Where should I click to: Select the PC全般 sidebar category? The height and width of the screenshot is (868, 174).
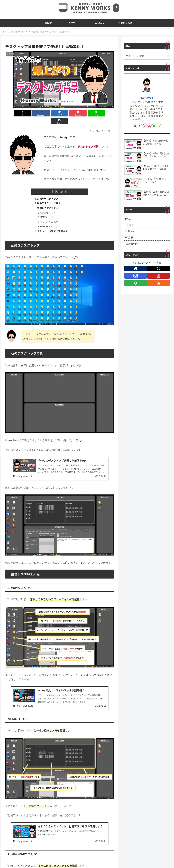coord(147,238)
